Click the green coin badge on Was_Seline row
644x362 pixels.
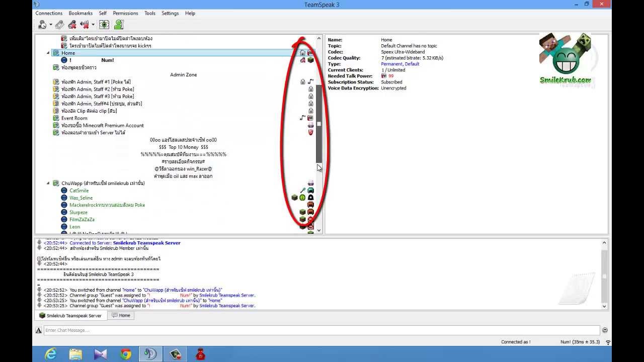302,198
